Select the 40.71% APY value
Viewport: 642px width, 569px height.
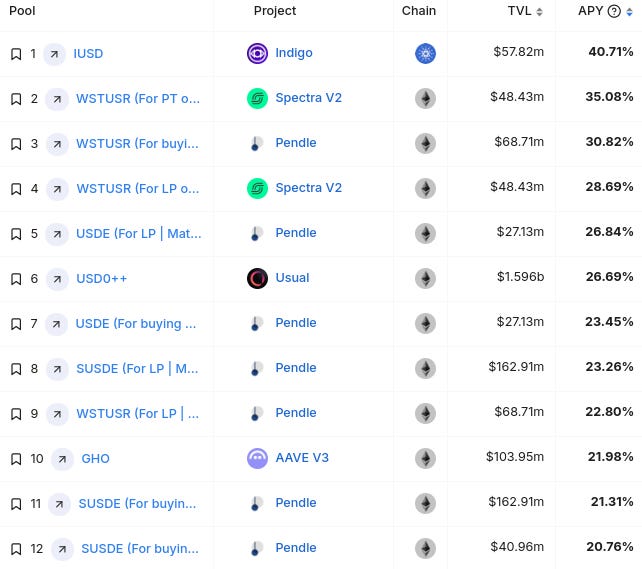(x=611, y=52)
